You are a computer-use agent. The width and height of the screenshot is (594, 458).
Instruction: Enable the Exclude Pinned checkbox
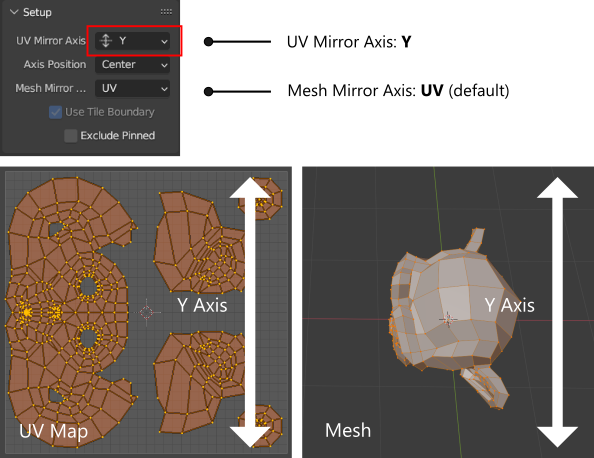coord(71,136)
